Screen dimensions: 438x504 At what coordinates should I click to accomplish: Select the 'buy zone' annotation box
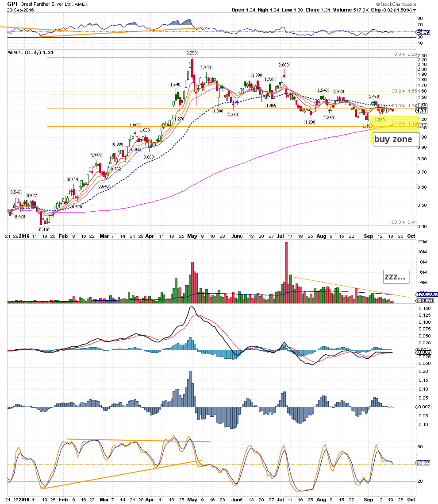pyautogui.click(x=393, y=140)
